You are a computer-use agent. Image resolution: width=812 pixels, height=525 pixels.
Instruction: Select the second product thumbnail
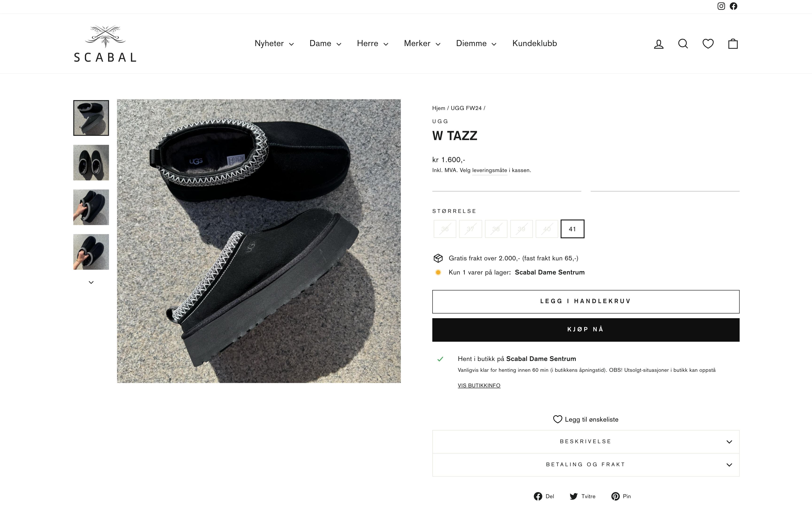pyautogui.click(x=91, y=163)
